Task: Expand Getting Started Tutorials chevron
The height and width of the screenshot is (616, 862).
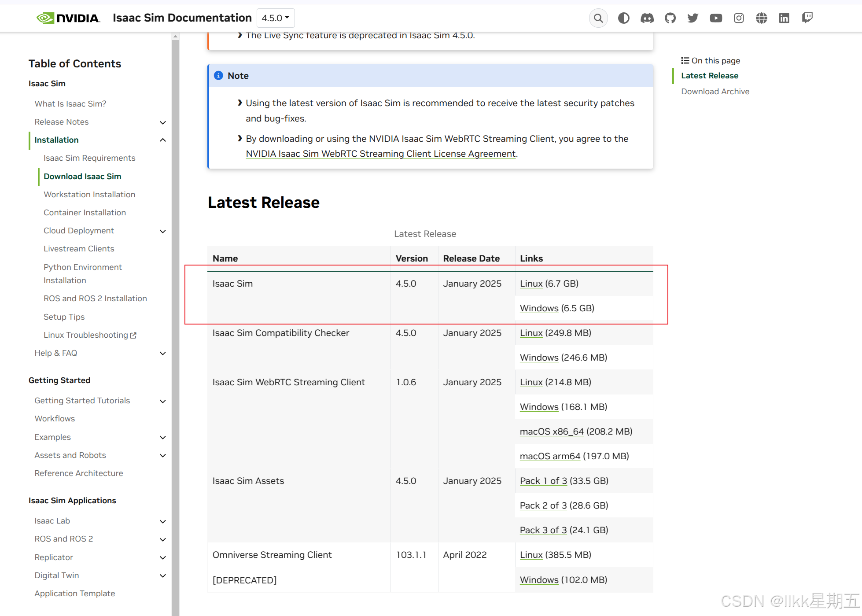Action: [x=162, y=401]
